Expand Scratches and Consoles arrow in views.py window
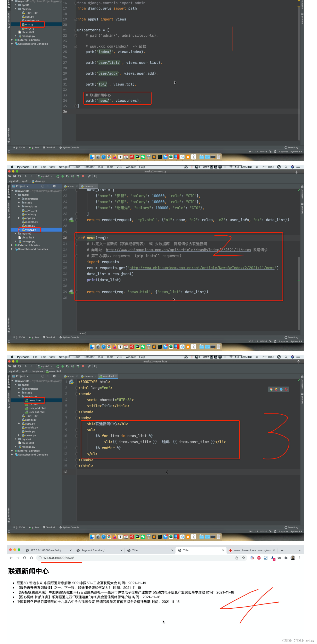 [12, 249]
